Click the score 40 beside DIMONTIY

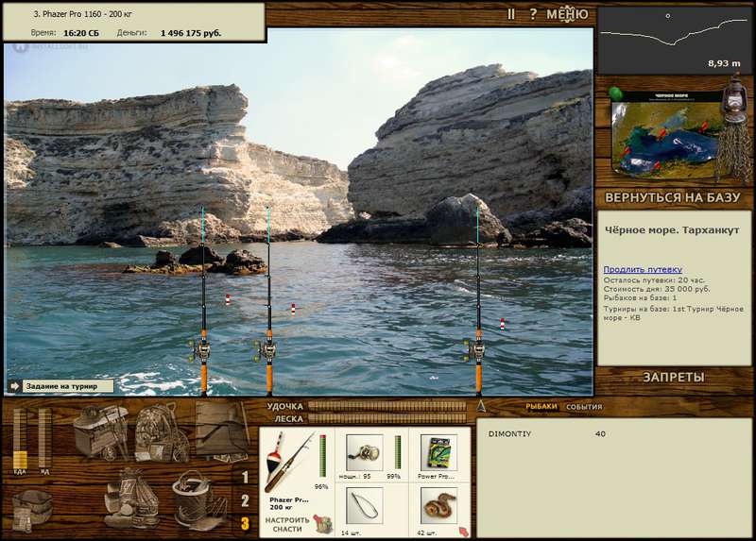600,434
